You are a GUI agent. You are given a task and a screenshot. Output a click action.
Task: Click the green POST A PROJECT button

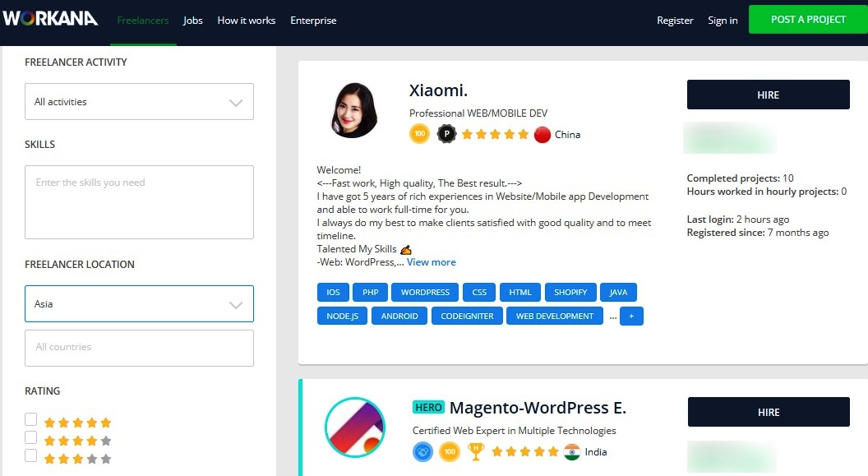point(808,20)
